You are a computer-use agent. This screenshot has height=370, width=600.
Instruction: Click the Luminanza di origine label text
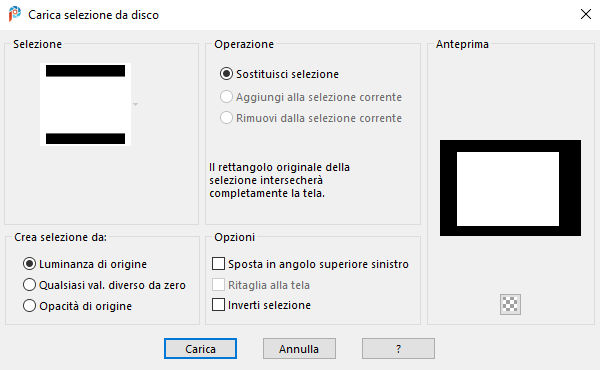[x=93, y=264]
